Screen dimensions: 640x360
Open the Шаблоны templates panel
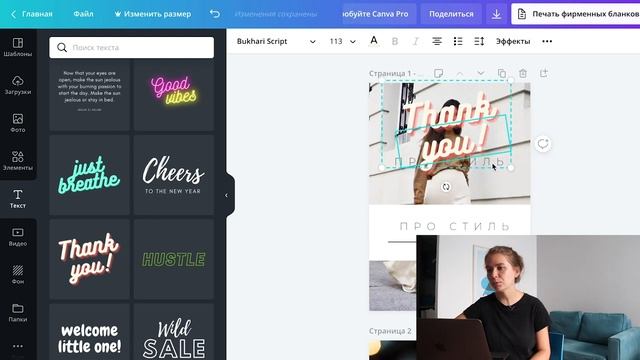pyautogui.click(x=18, y=47)
